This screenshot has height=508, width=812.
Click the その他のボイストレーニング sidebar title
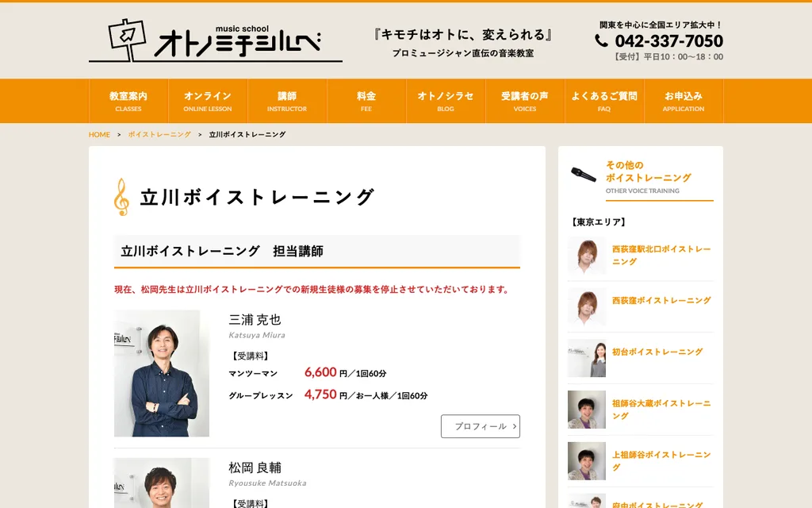click(x=649, y=171)
